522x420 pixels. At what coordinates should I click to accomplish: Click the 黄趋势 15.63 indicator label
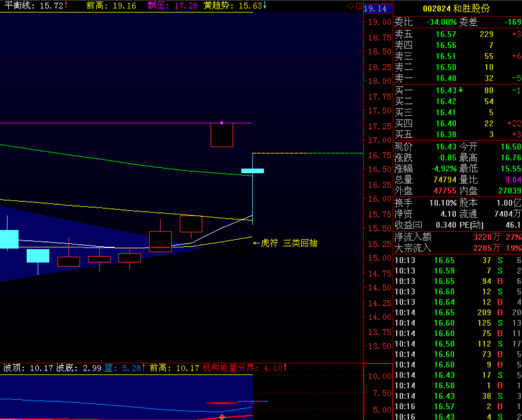point(235,5)
